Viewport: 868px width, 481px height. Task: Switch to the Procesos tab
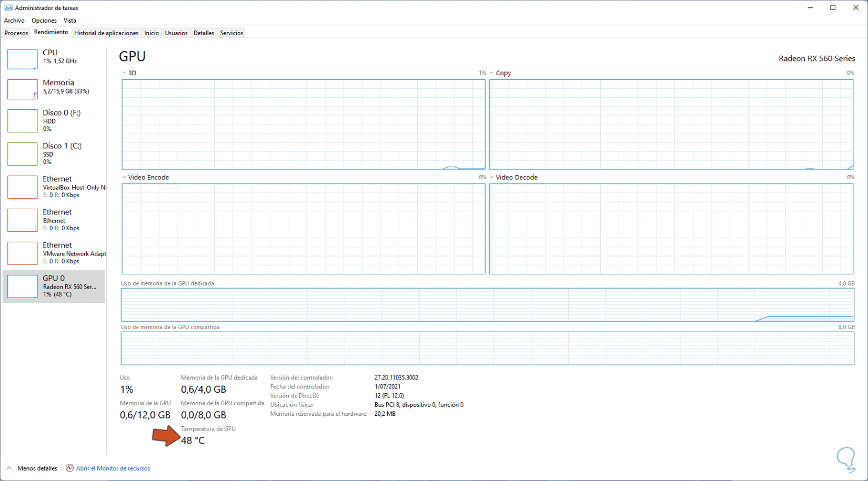click(16, 33)
